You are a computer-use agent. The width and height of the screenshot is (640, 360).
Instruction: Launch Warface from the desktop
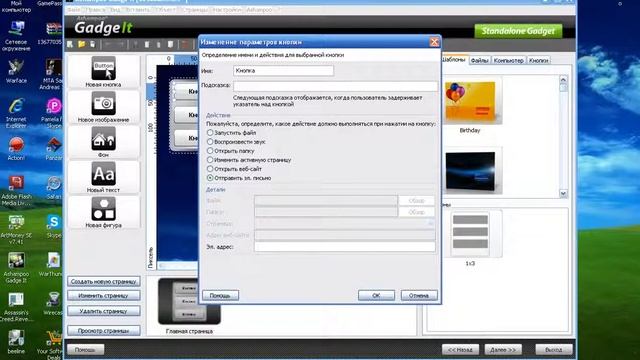click(x=16, y=71)
